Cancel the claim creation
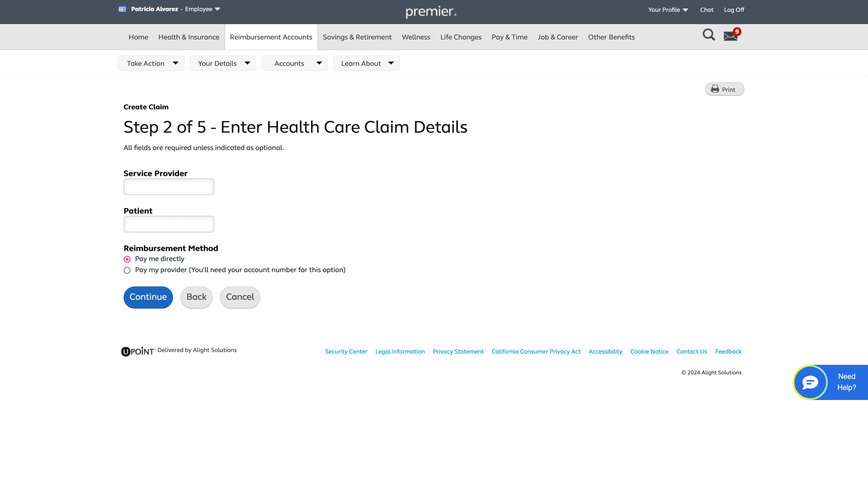The height and width of the screenshot is (500, 868). 240,297
